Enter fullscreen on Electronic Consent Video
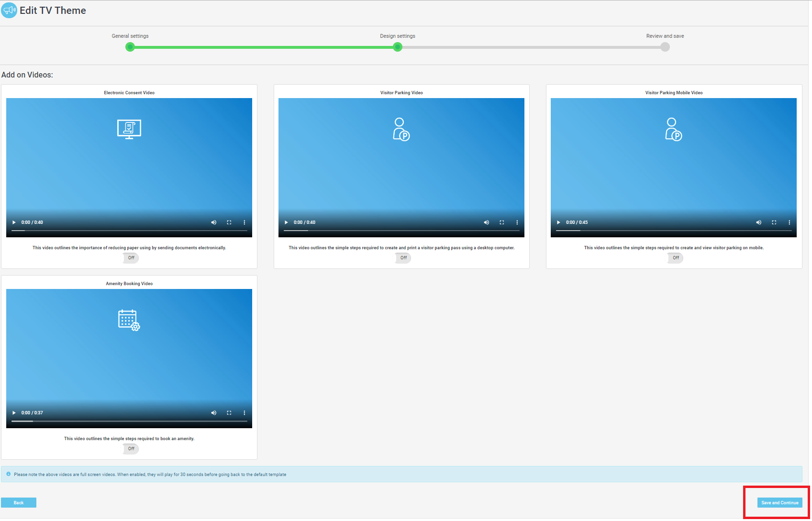The height and width of the screenshot is (521, 812). pos(229,222)
